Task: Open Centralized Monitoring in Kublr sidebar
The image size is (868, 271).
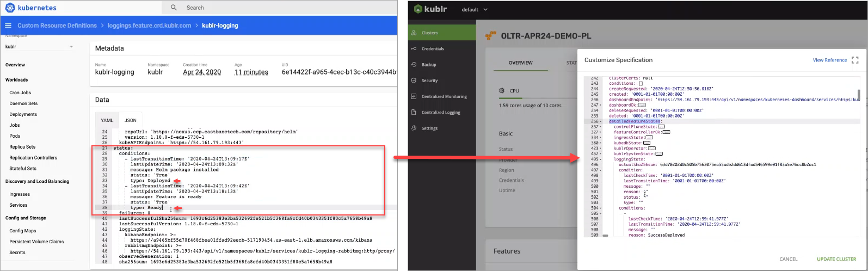Action: [x=442, y=96]
